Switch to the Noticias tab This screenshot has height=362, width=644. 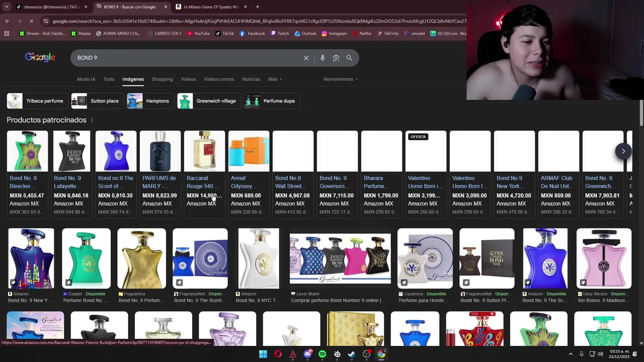pos(251,79)
